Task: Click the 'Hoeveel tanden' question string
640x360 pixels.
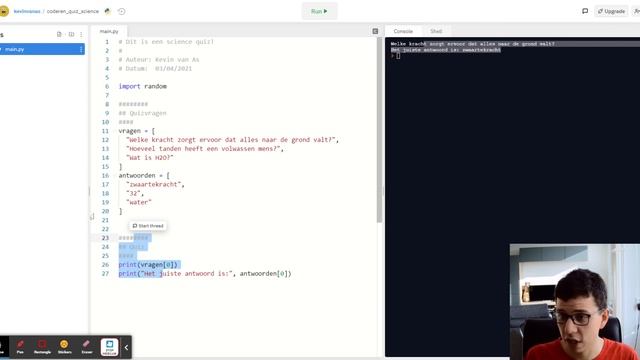Action: 203,149
